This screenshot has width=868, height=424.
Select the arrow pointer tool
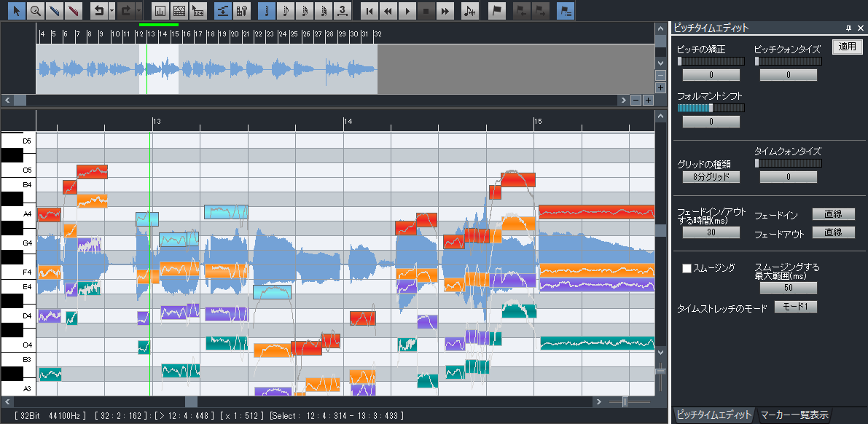[x=16, y=11]
